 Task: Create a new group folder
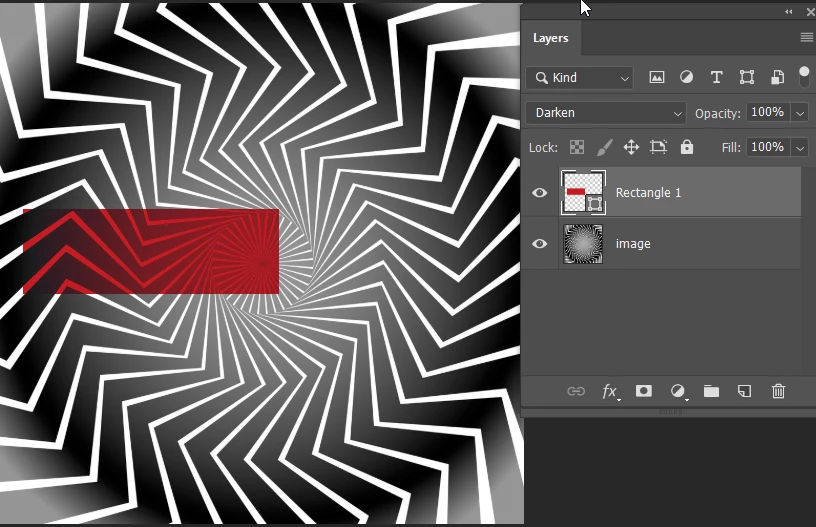[711, 391]
